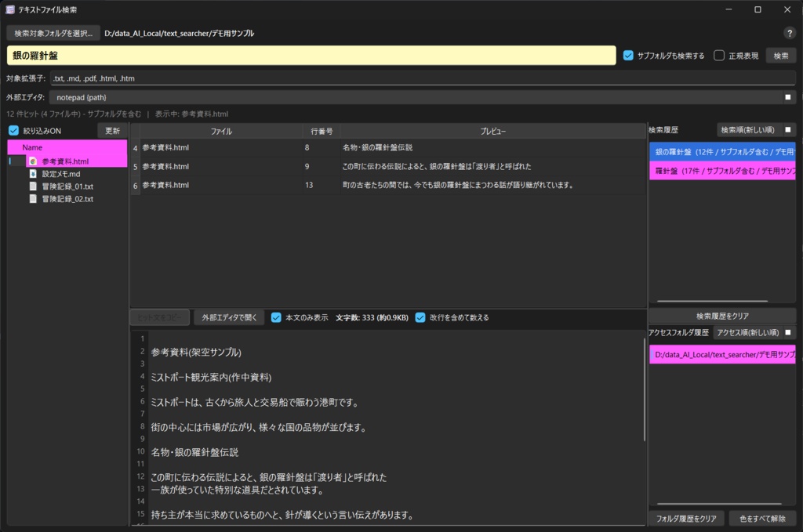Click the 外部エディタで開く button
The image size is (803, 532).
click(229, 317)
